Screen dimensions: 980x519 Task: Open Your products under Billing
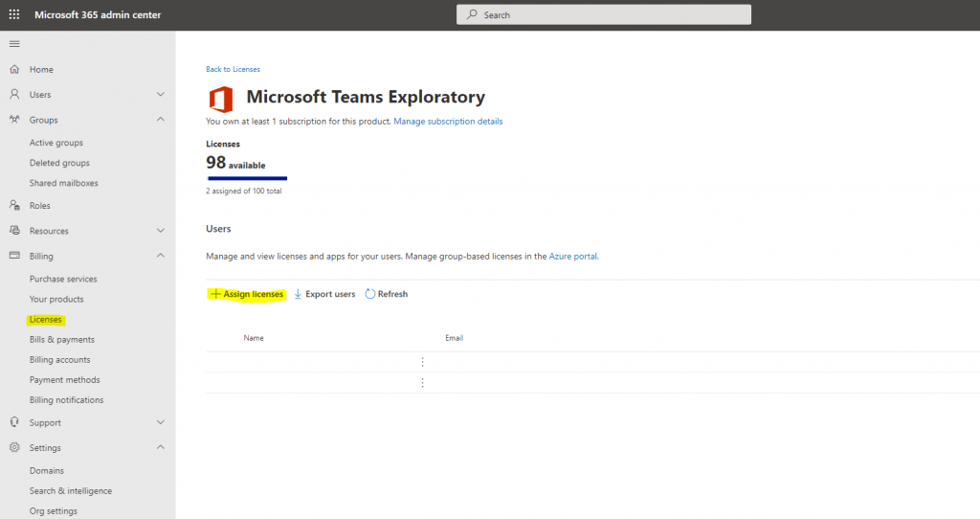56,299
